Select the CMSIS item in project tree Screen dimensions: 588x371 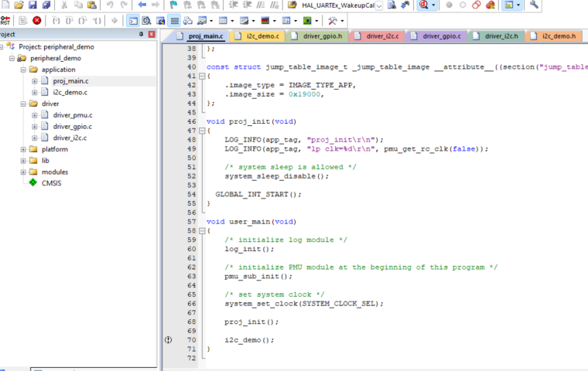click(x=51, y=183)
